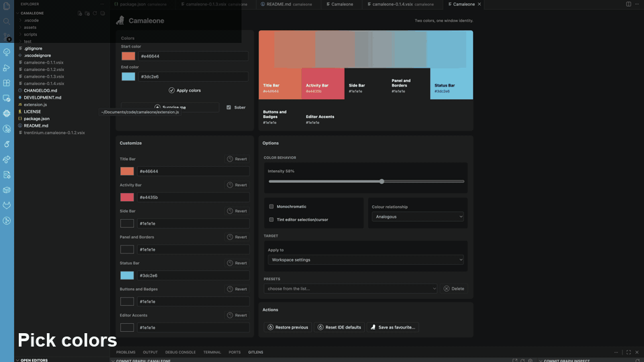Select the Status Bar tile in preview

click(451, 84)
